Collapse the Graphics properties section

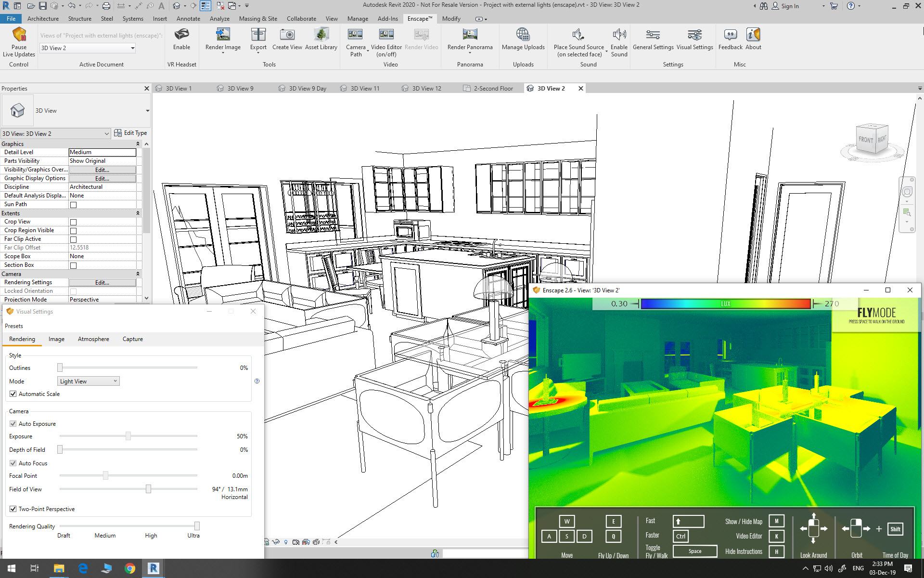pyautogui.click(x=138, y=144)
